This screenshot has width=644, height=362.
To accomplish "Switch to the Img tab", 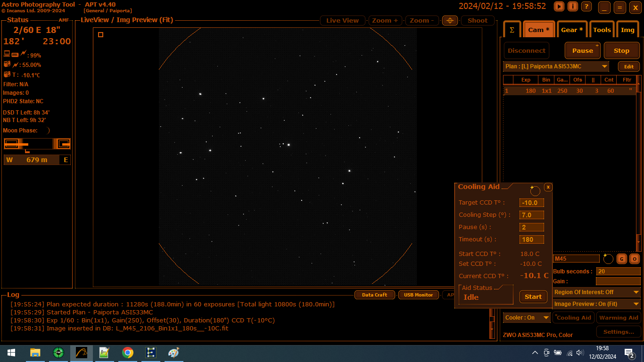I will [x=627, y=30].
